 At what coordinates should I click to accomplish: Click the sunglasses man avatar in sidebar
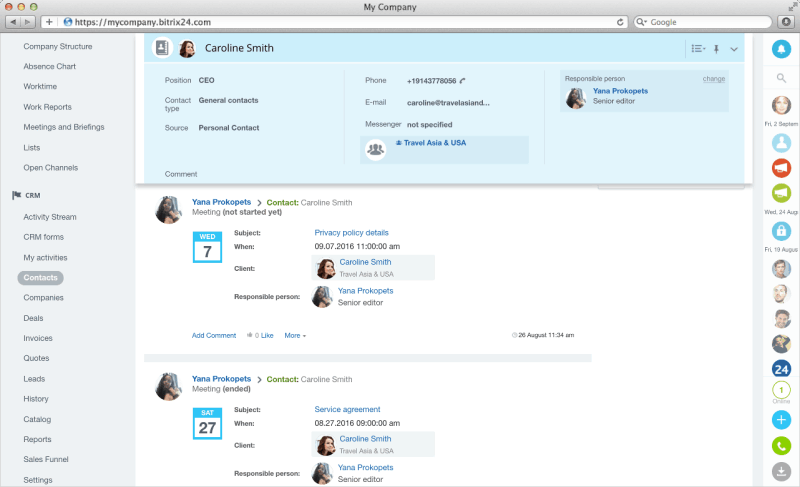click(781, 344)
